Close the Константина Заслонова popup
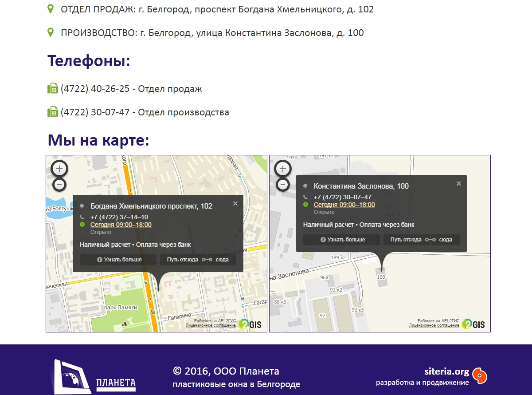The height and width of the screenshot is (395, 532). coord(459,184)
